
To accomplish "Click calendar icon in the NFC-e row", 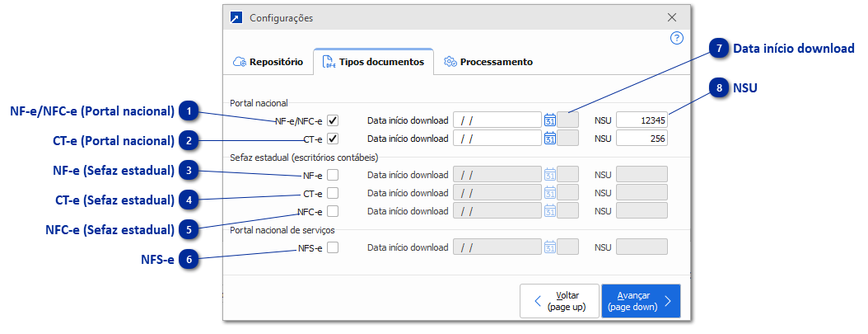I will tap(549, 211).
